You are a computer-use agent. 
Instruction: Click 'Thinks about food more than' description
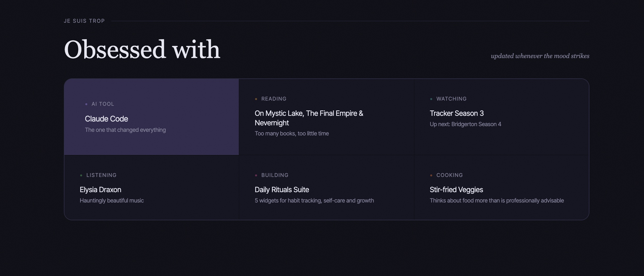point(497,200)
